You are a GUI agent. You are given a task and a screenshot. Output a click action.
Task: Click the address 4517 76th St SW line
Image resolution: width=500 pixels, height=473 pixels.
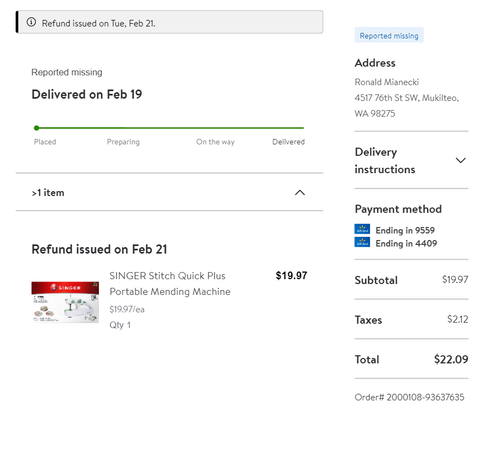(407, 98)
